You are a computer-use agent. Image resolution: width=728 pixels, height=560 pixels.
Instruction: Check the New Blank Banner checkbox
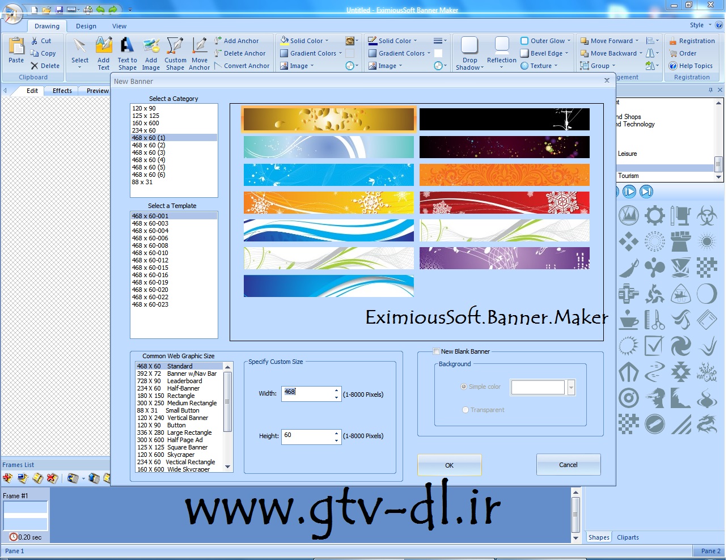437,351
